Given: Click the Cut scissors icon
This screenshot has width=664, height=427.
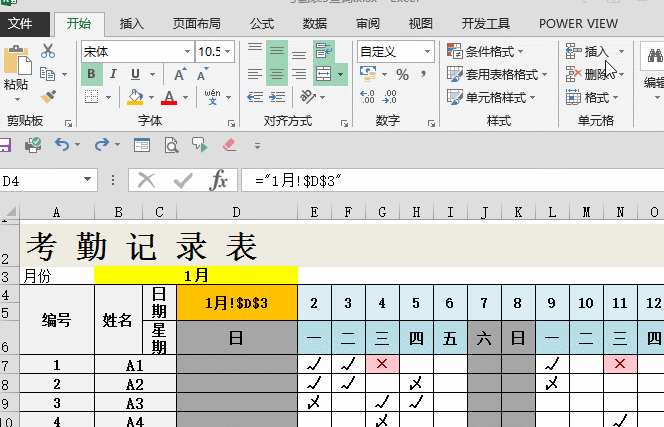Looking at the screenshot, I should (48, 51).
